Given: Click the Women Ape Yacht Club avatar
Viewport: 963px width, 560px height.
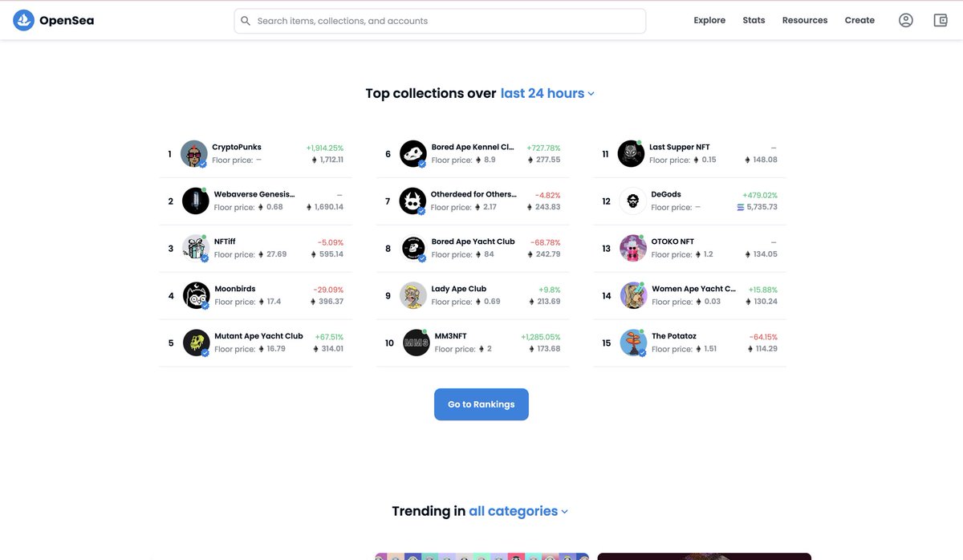Looking at the screenshot, I should [634, 295].
